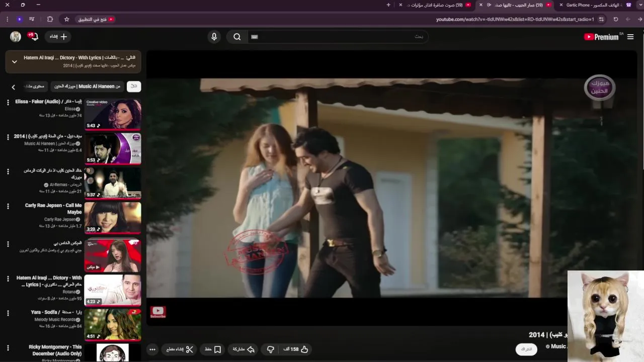Open options for Elissa - Faker video

(x=8, y=103)
